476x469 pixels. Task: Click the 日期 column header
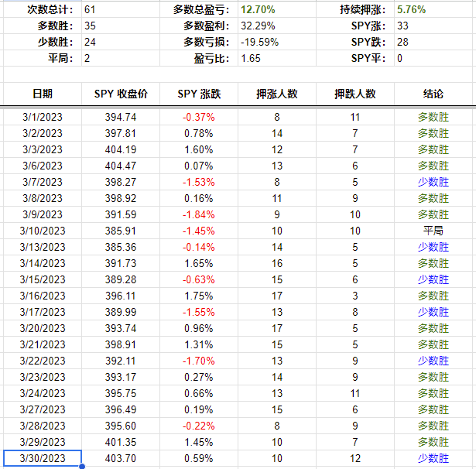[43, 94]
